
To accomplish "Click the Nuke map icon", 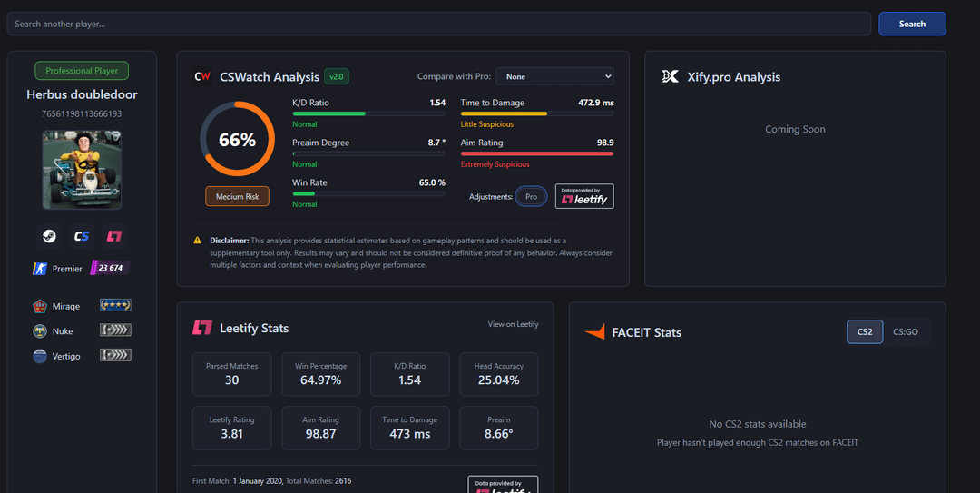I will tap(40, 331).
